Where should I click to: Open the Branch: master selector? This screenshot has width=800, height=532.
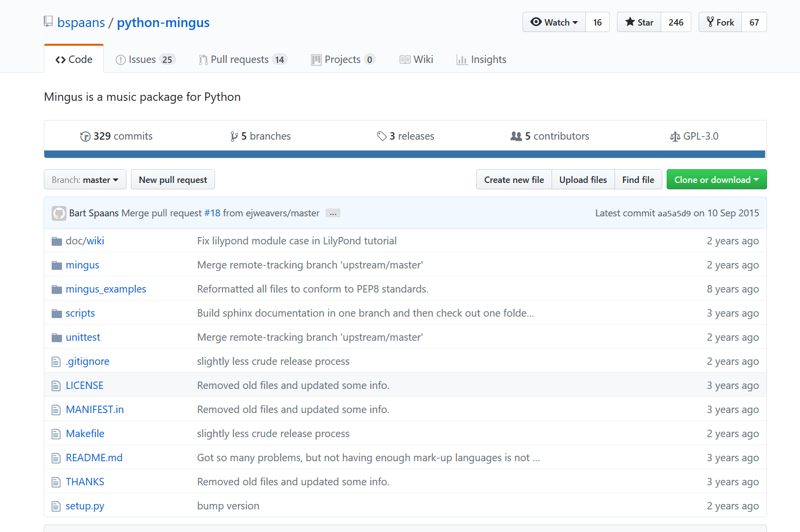(85, 179)
